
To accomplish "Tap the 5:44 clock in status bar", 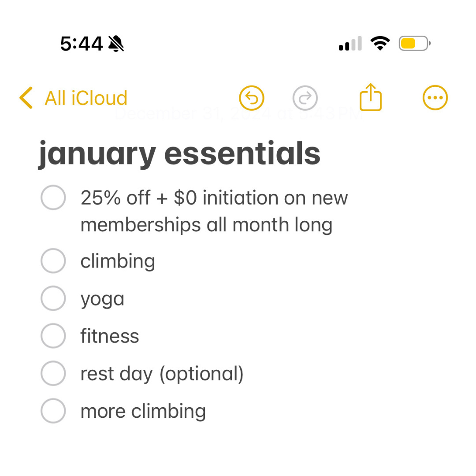I will tap(82, 44).
